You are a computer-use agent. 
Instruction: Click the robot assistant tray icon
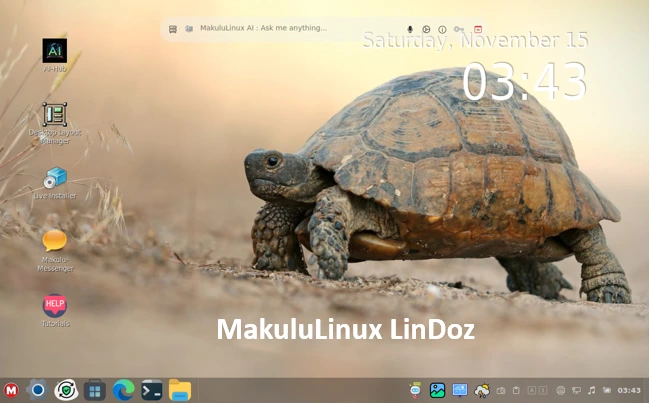coord(415,390)
